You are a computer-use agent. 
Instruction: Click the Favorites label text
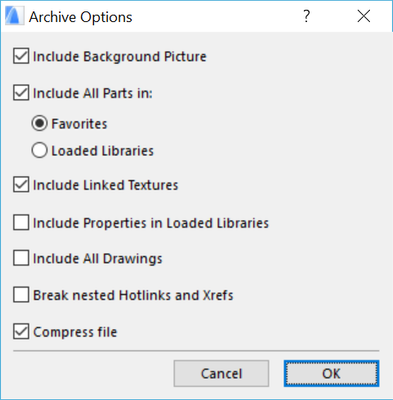point(79,124)
